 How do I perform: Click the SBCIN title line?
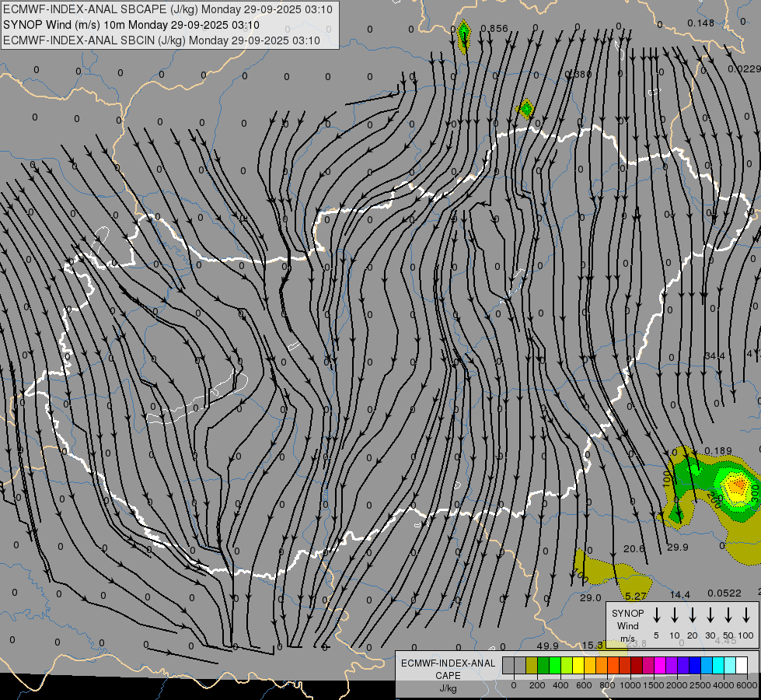[x=162, y=40]
